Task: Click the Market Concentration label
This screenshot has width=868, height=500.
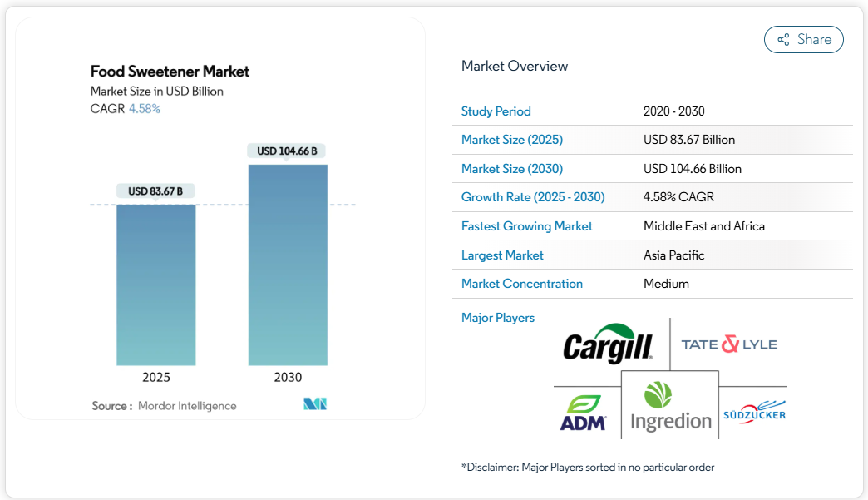Action: (x=521, y=284)
